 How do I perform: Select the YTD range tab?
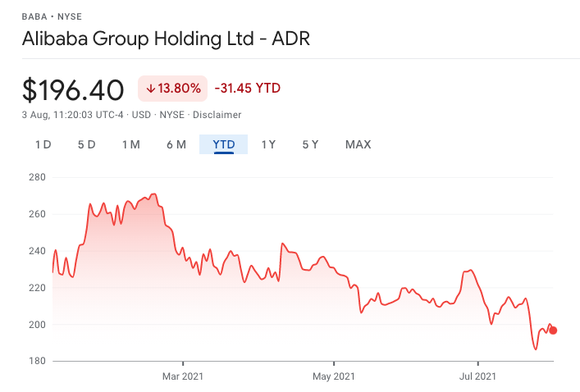click(x=224, y=145)
